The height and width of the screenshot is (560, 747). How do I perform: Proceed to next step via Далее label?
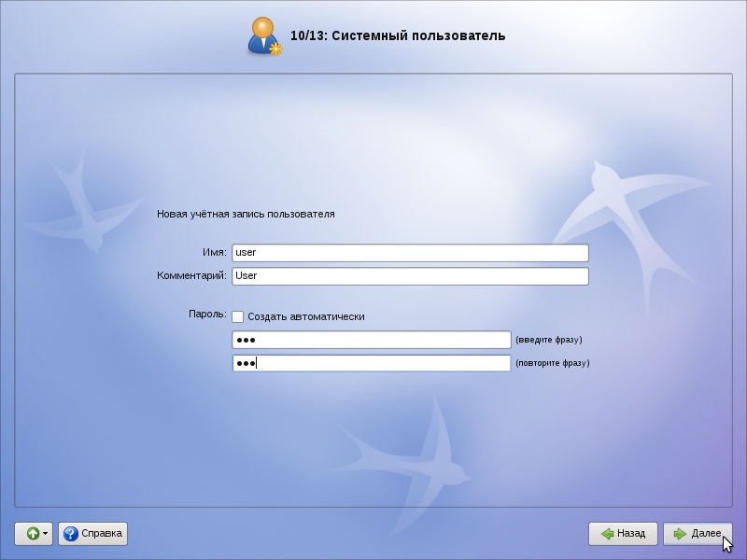pyautogui.click(x=705, y=534)
